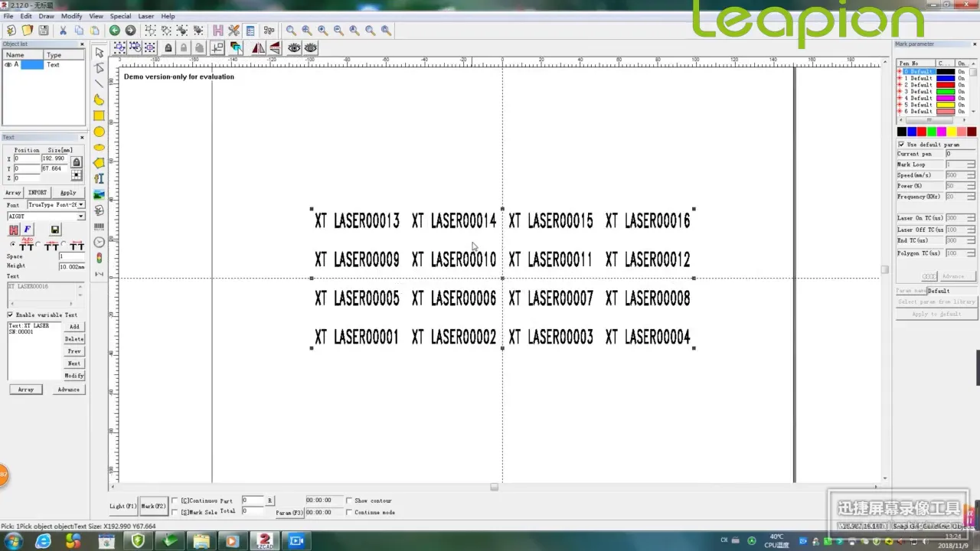Click Speed(mm/s) stepper arrows
The image size is (980, 551).
971,175
